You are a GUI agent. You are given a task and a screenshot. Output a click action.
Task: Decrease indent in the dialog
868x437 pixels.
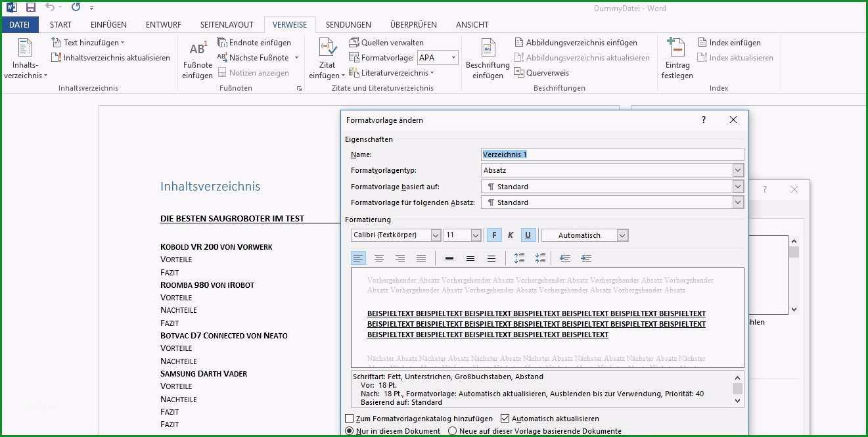(x=565, y=258)
